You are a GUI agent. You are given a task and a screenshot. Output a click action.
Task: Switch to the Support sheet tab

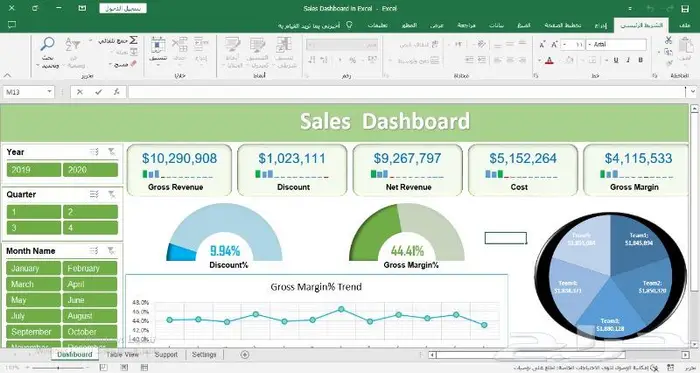(x=166, y=355)
